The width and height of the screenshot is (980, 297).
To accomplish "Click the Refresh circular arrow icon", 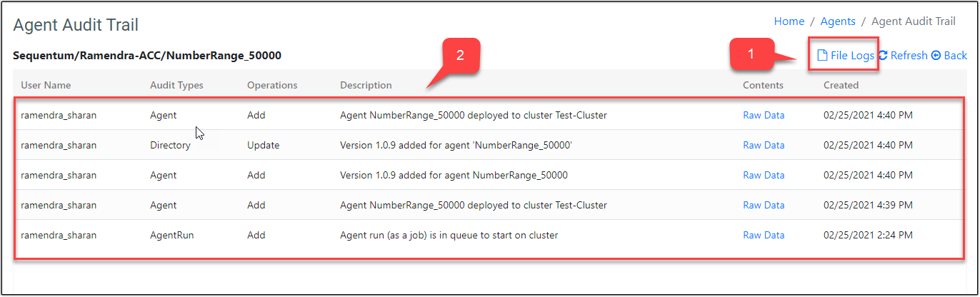I will pos(883,56).
